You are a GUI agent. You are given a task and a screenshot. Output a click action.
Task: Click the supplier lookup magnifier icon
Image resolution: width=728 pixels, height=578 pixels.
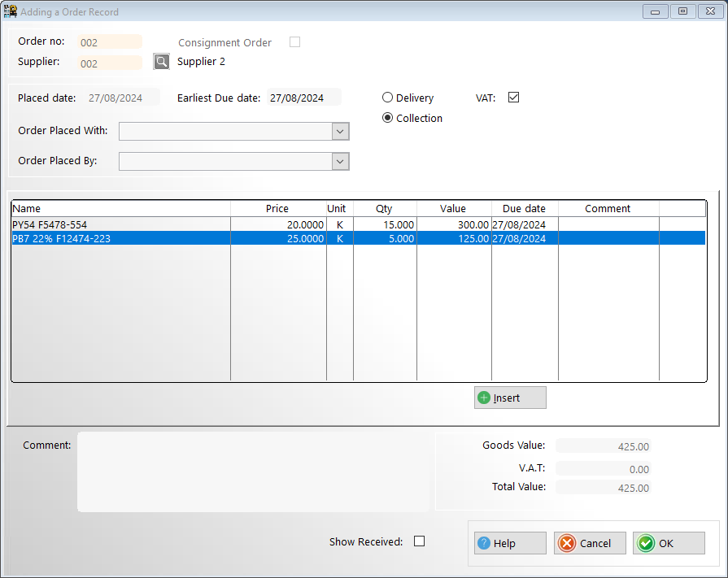pyautogui.click(x=162, y=62)
